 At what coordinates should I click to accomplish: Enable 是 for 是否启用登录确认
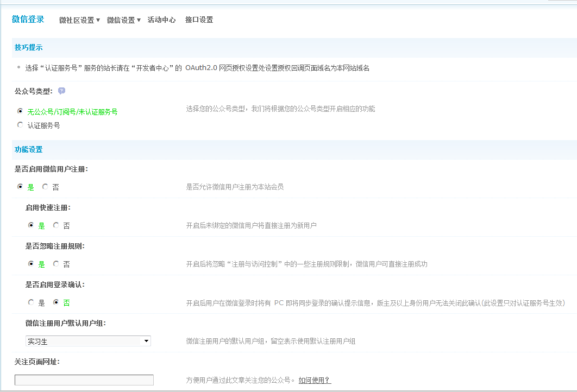31,302
